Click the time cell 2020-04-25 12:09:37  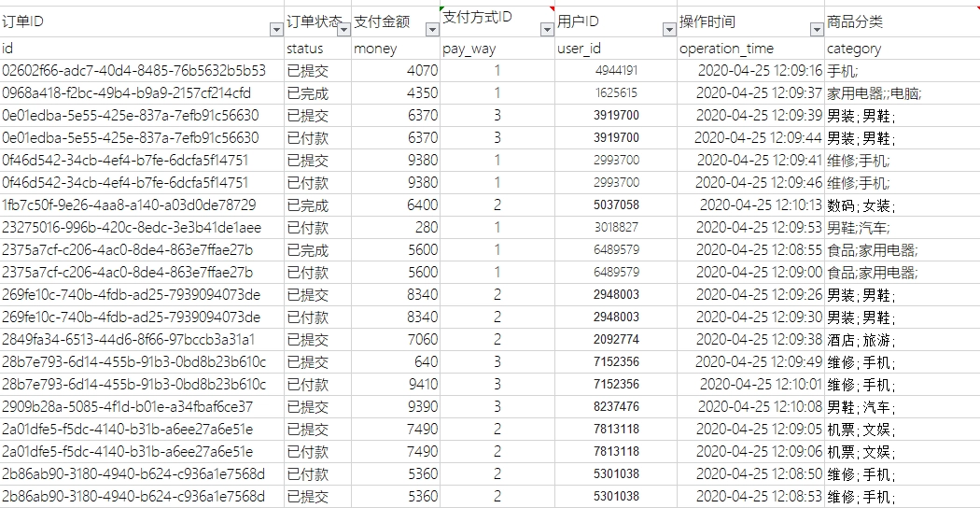pyautogui.click(x=751, y=93)
